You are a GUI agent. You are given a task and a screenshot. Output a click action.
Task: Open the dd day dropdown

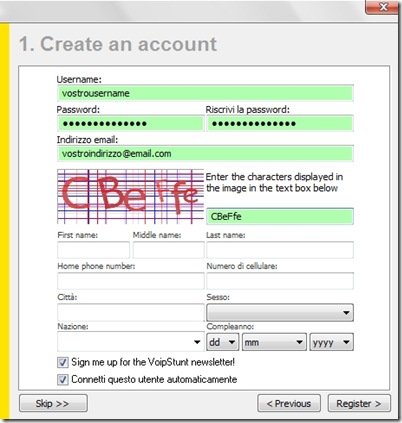tap(223, 342)
